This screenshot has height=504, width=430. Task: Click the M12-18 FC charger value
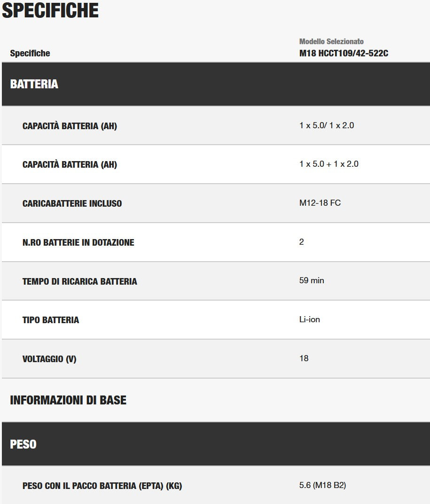point(320,203)
